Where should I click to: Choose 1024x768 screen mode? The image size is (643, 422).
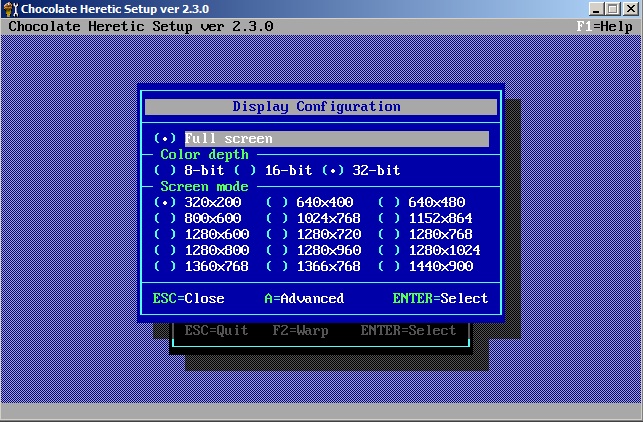(313, 218)
